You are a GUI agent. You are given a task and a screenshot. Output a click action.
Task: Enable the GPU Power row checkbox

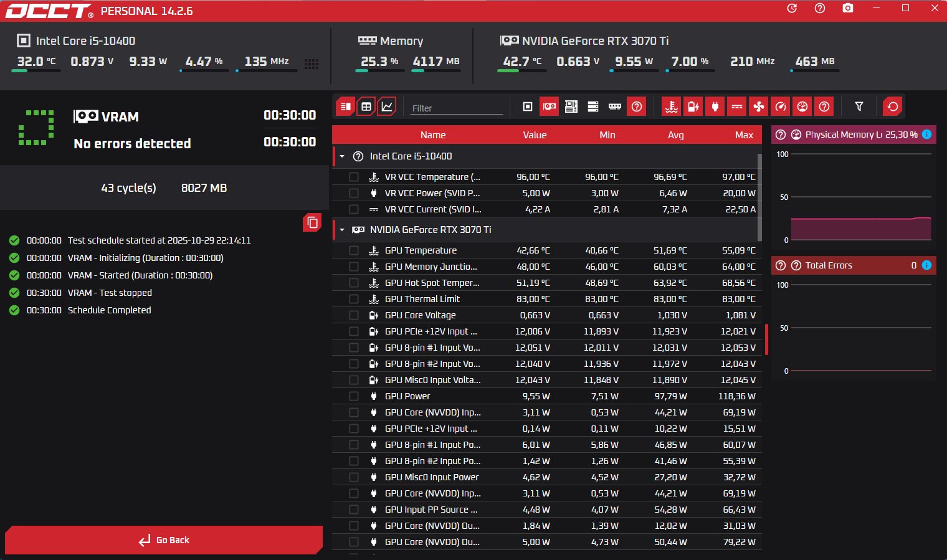(x=354, y=396)
